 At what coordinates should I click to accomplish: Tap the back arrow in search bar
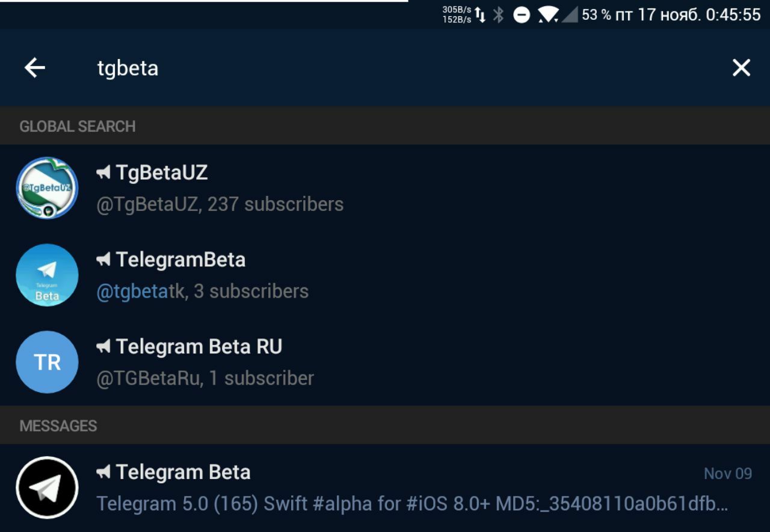(35, 68)
